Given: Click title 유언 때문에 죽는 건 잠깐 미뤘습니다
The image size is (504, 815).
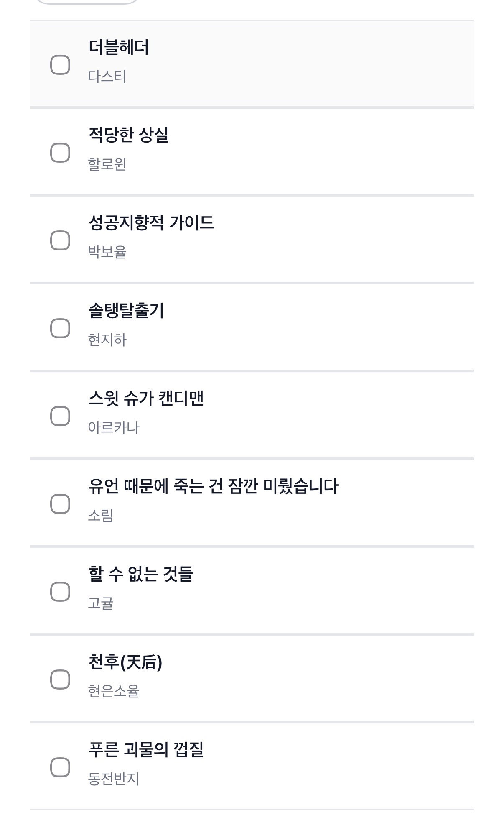Looking at the screenshot, I should [x=213, y=486].
